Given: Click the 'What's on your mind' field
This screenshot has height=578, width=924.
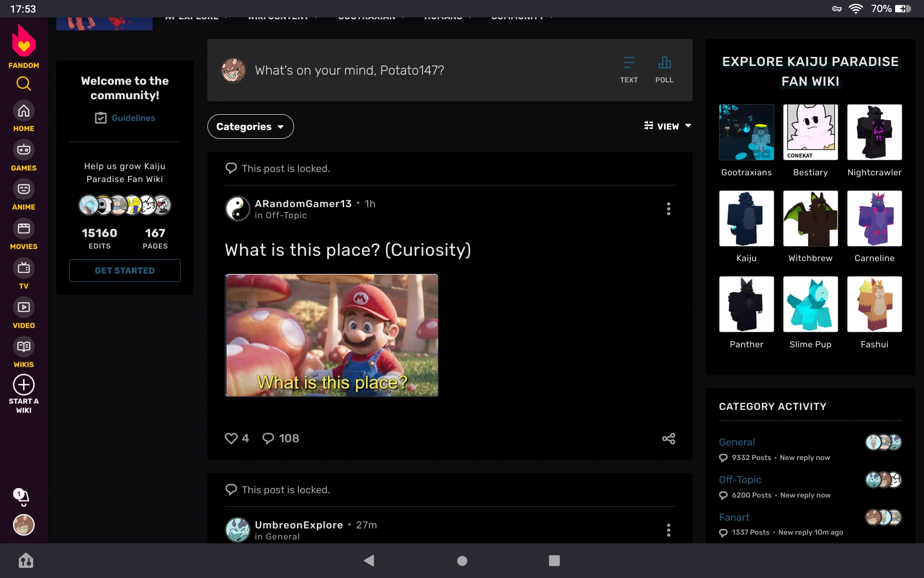Looking at the screenshot, I should pyautogui.click(x=349, y=70).
